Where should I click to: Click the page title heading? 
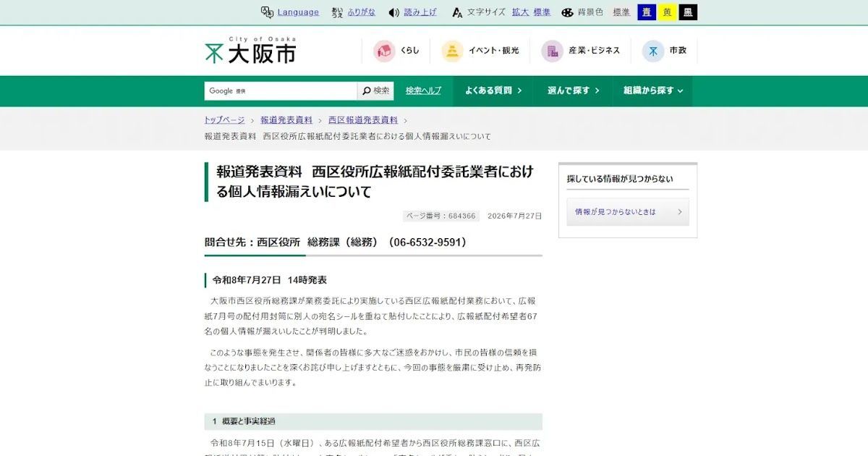click(375, 182)
